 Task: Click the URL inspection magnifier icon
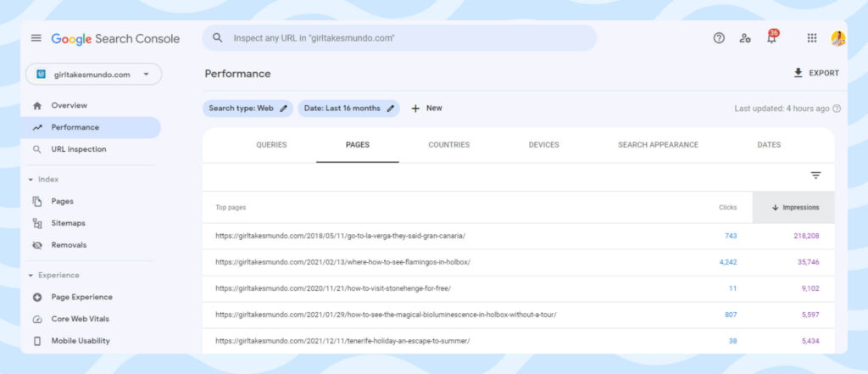(37, 149)
